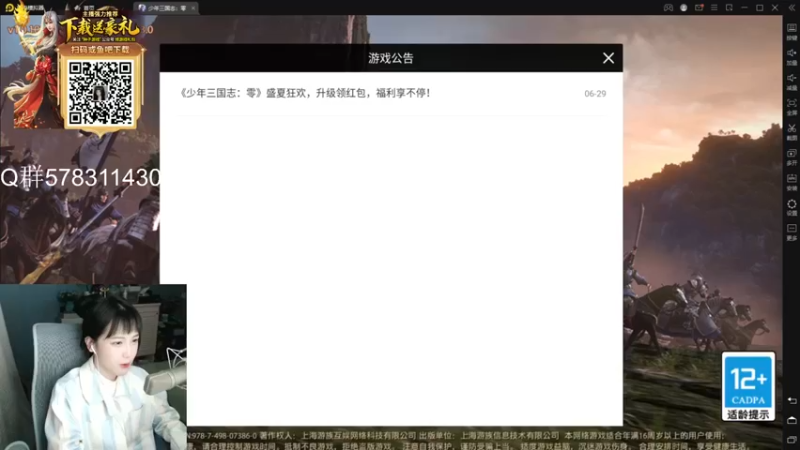
Task: Switch to the 少年三国志：零 tab
Action: click(166, 8)
